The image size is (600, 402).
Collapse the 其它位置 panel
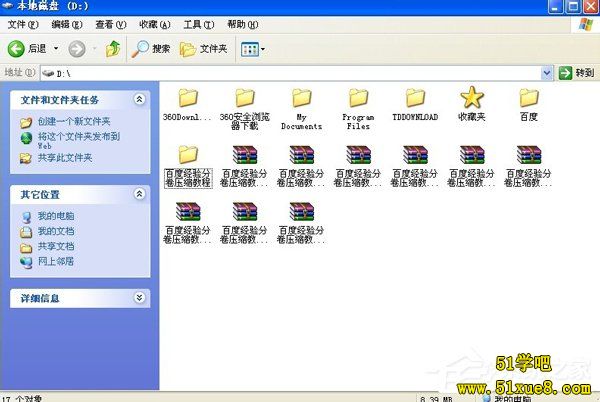[140, 193]
